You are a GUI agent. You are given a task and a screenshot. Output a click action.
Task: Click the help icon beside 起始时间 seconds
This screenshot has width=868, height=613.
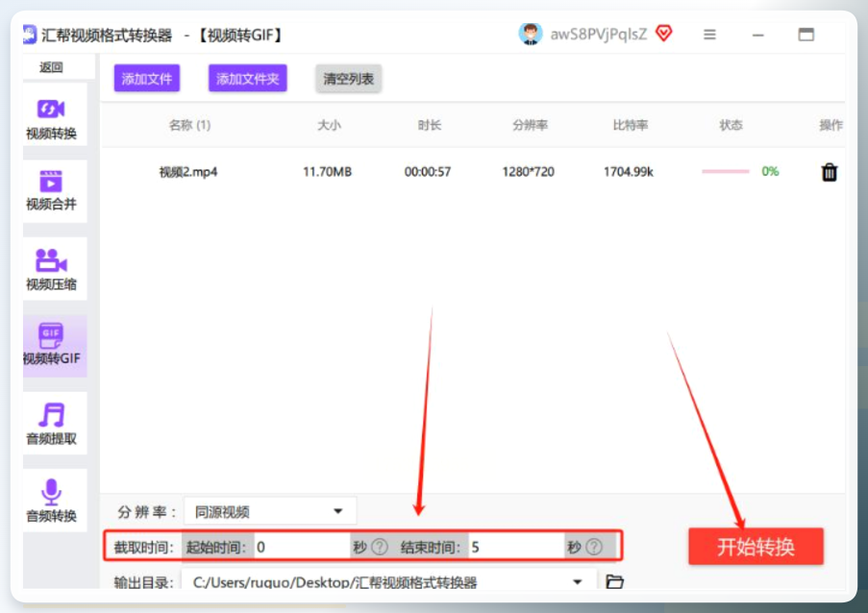tap(380, 547)
